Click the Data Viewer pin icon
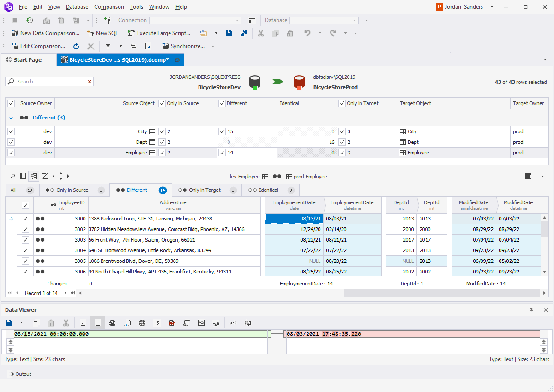This screenshot has height=392, width=554. (531, 310)
